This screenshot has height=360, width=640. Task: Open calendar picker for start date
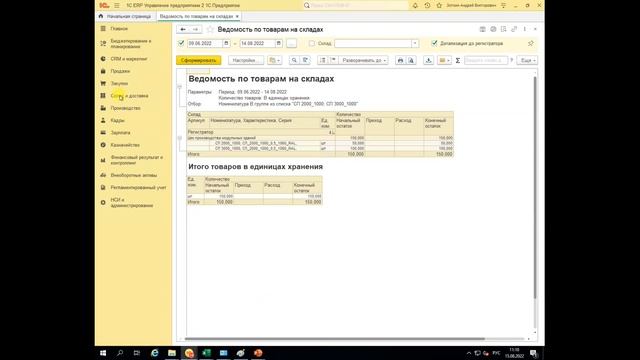226,43
